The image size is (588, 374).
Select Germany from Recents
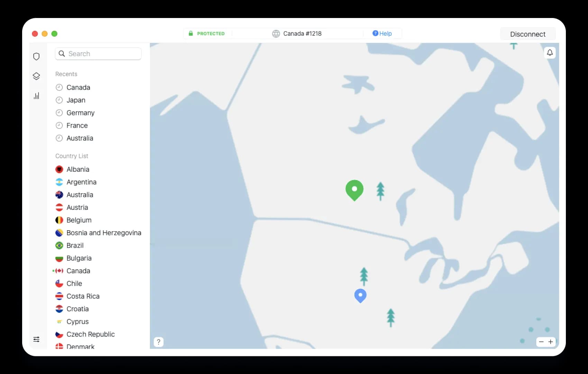click(x=80, y=113)
